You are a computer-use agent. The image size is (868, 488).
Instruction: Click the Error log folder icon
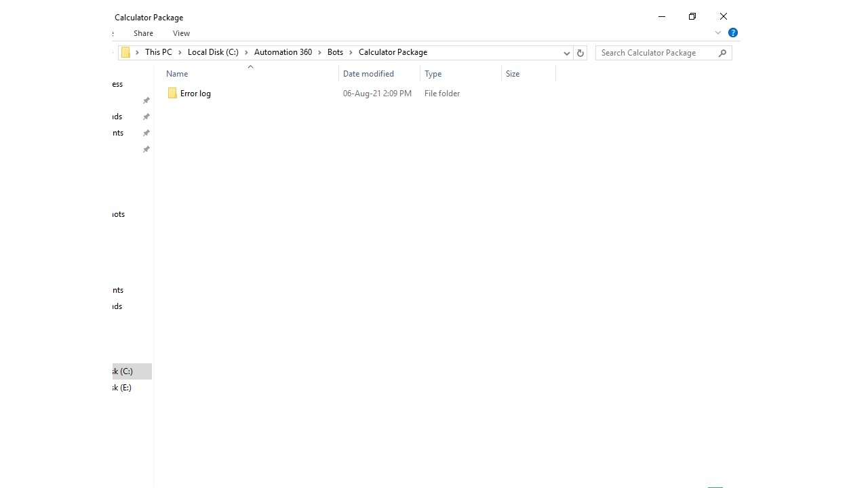tap(172, 94)
